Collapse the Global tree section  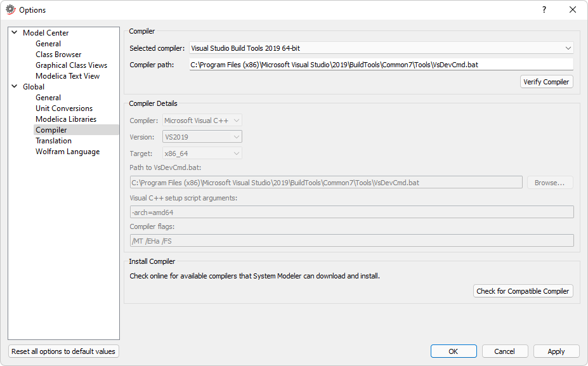[x=14, y=87]
